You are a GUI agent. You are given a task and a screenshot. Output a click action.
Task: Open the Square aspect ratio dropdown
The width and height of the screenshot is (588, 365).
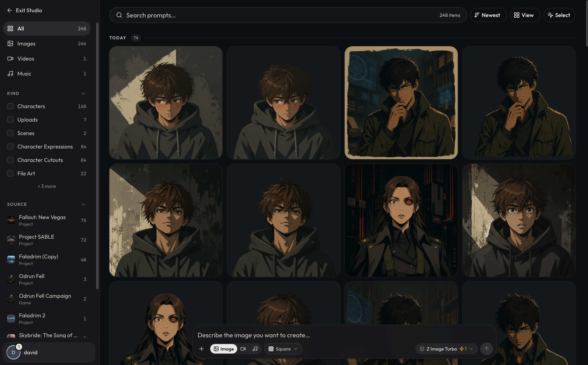(x=283, y=349)
